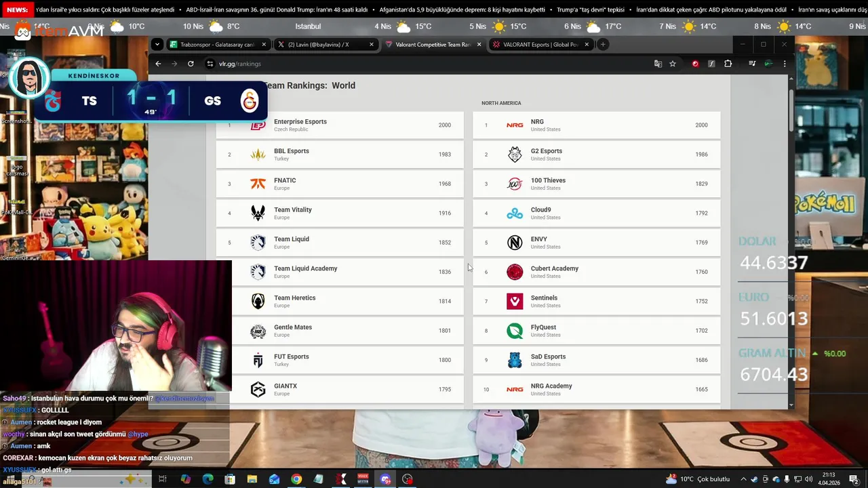This screenshot has width=868, height=488.
Task: Open the Chrome tab search dropdown
Action: click(157, 45)
